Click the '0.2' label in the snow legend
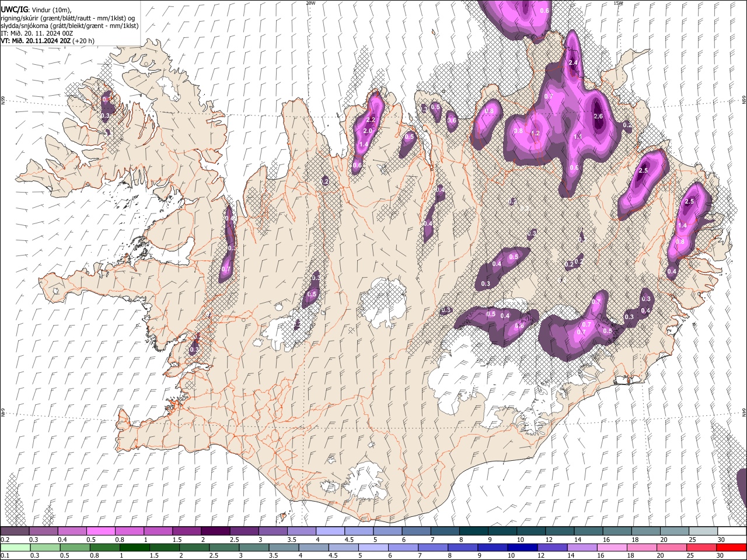The width and height of the screenshot is (747, 560). (4, 540)
